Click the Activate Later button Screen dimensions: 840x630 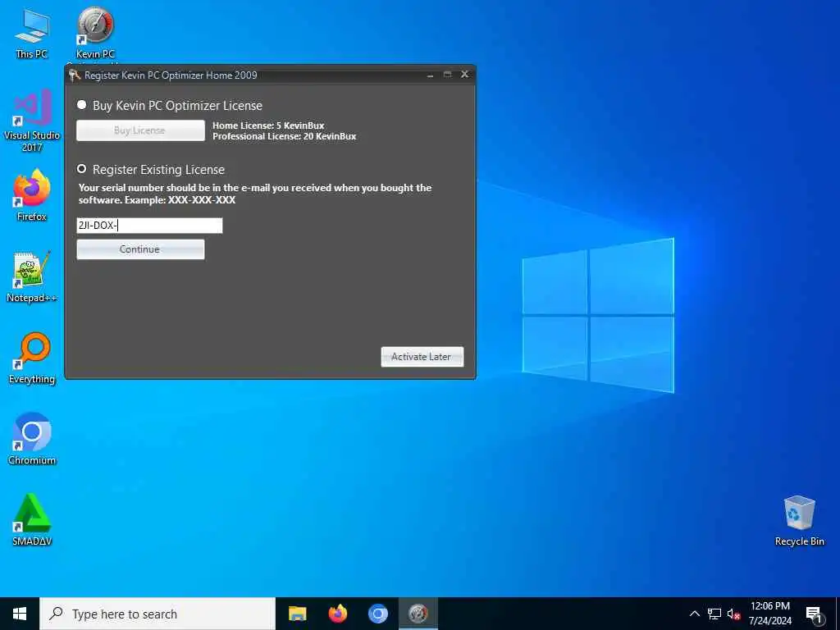[422, 357]
